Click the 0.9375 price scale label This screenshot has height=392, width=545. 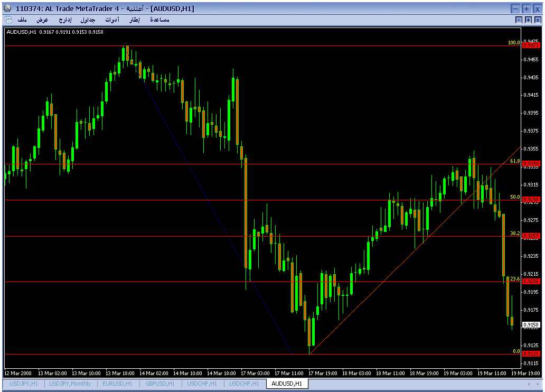tap(531, 131)
